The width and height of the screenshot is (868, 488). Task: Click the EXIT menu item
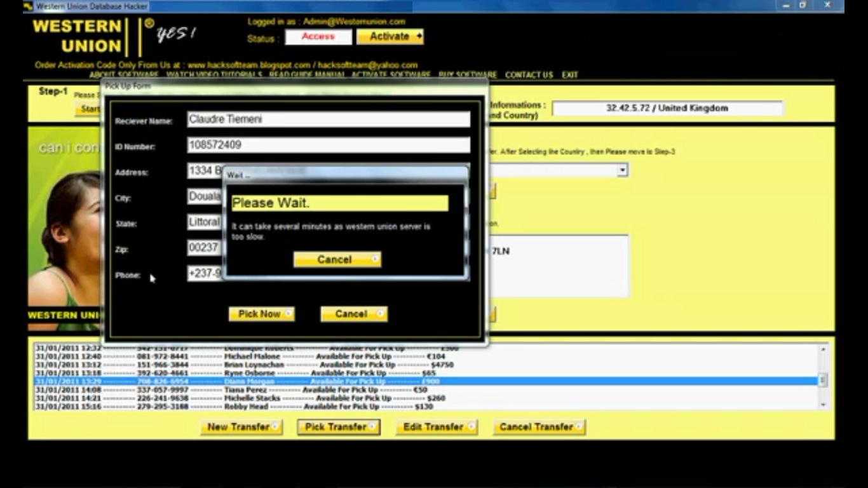tap(570, 75)
